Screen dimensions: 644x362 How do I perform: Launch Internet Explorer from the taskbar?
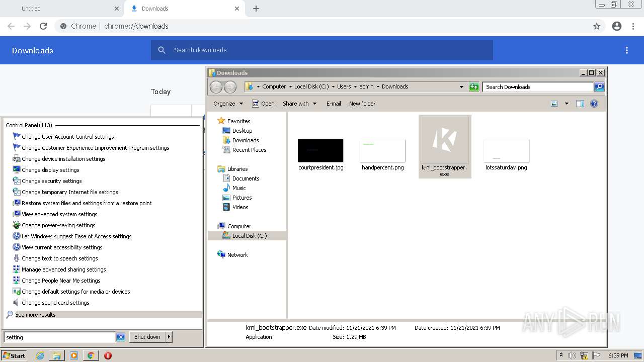40,355
